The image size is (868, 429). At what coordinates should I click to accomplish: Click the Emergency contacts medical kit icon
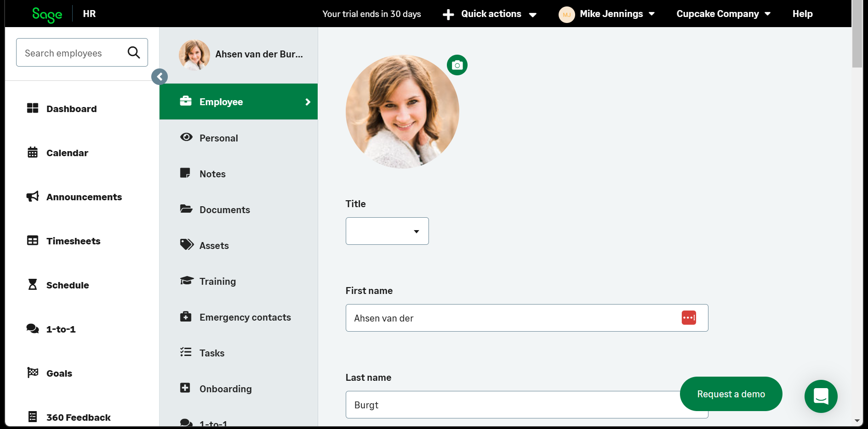186,316
